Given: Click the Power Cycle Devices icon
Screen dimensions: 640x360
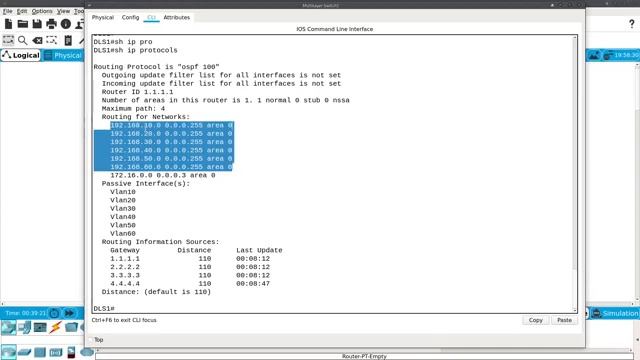Looking at the screenshot, I should click(x=54, y=313).
